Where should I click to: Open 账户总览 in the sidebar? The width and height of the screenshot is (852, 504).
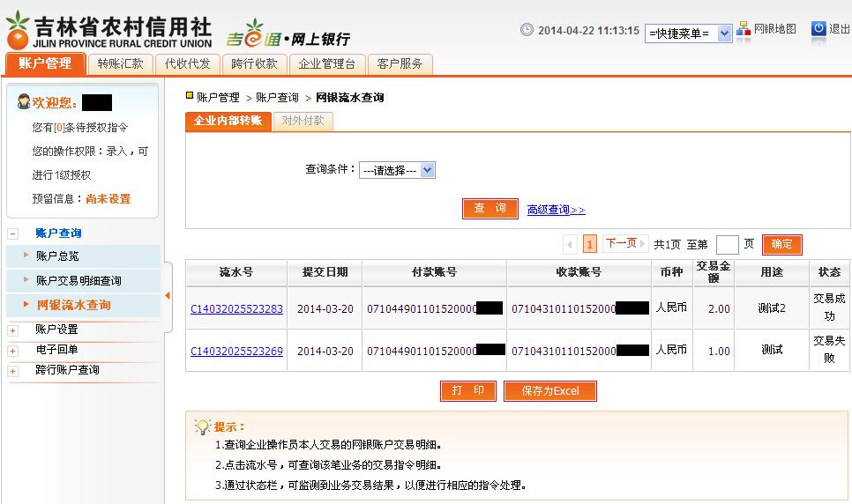click(57, 256)
